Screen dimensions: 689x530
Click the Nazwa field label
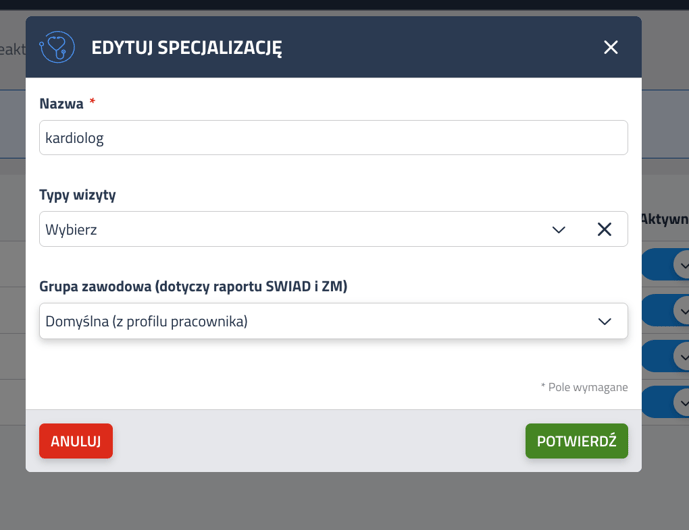(61, 103)
